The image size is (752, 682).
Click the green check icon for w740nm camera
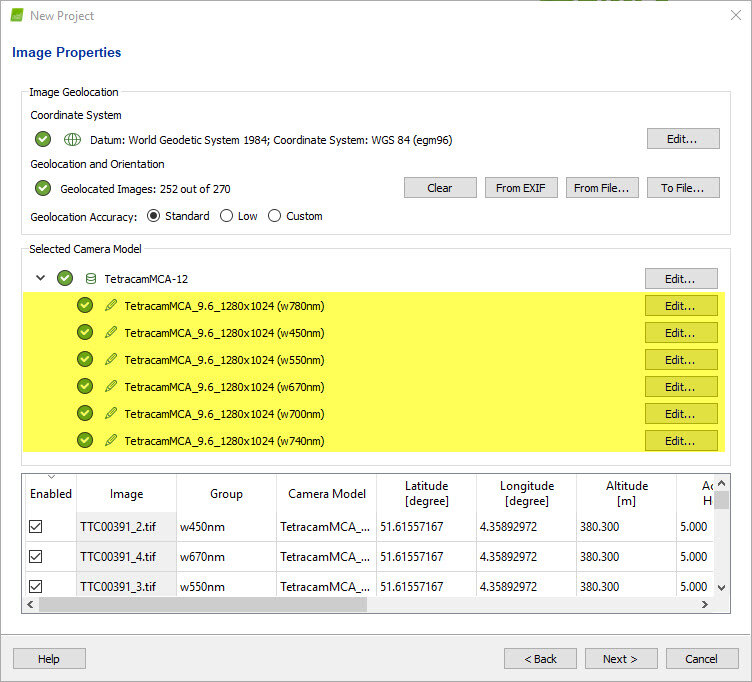pyautogui.click(x=85, y=441)
